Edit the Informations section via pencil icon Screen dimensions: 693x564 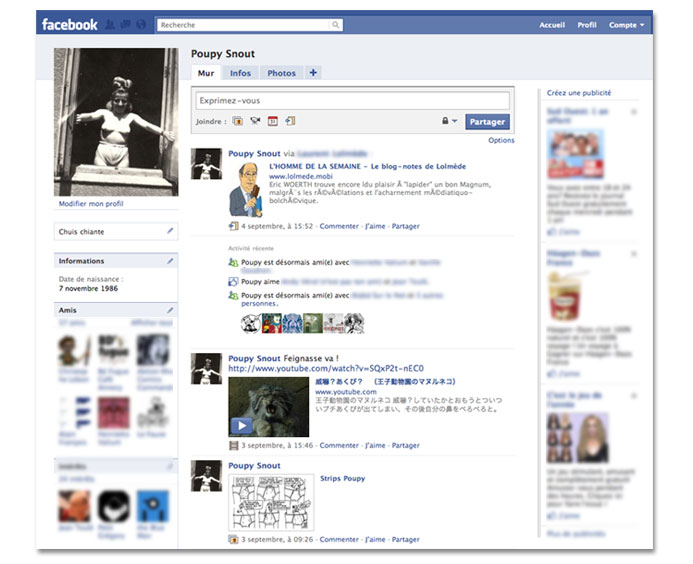[x=170, y=261]
